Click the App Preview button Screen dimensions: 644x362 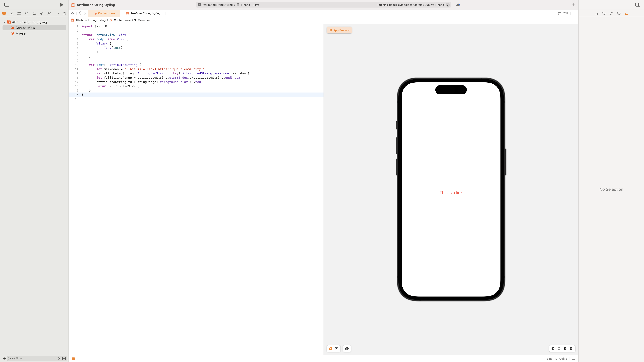click(339, 30)
